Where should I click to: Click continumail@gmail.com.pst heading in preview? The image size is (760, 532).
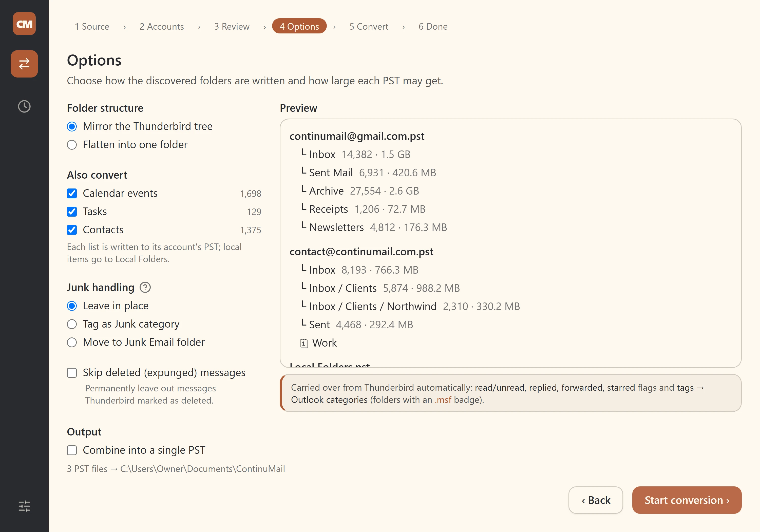pyautogui.click(x=357, y=136)
